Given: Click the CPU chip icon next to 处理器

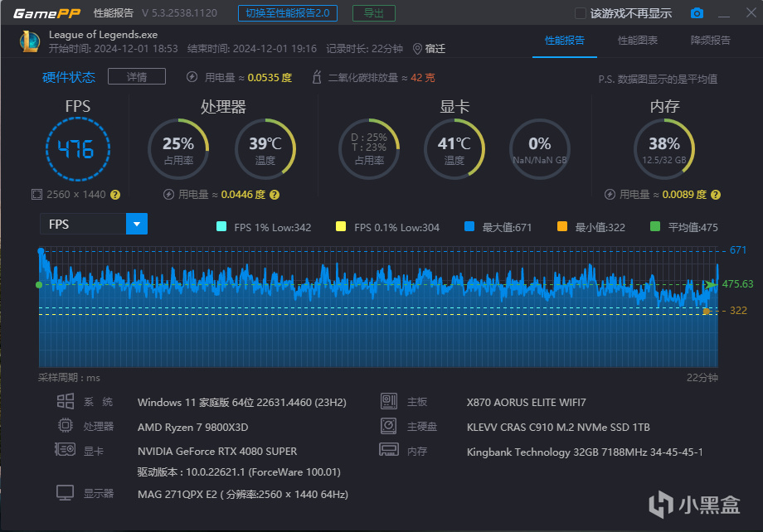Looking at the screenshot, I should point(66,425).
